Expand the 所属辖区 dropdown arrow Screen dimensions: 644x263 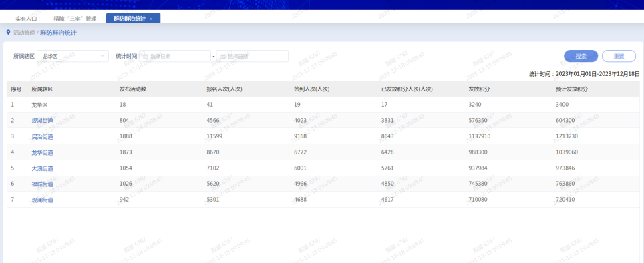point(102,56)
